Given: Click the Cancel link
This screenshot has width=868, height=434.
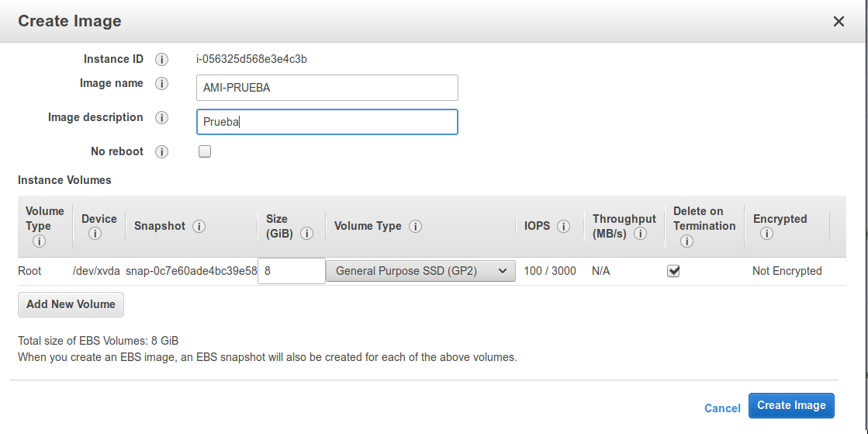Looking at the screenshot, I should [722, 408].
